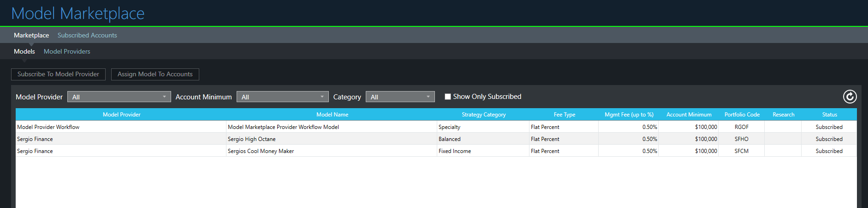Click Assign Model To Accounts button
The height and width of the screenshot is (208, 868).
coord(155,74)
